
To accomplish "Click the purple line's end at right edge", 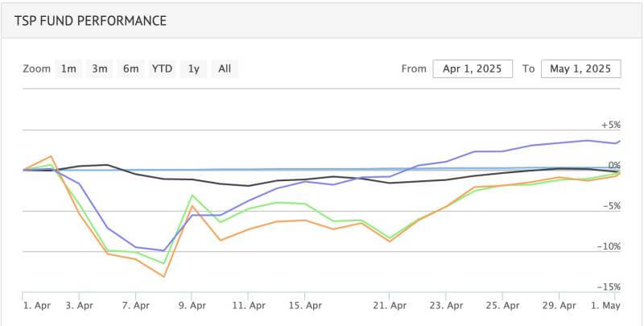I will point(618,142).
